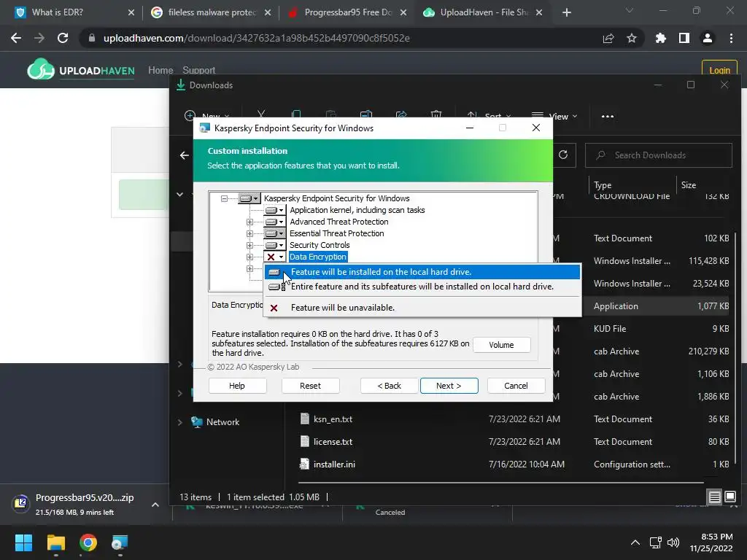Open installer Help

[x=237, y=386]
